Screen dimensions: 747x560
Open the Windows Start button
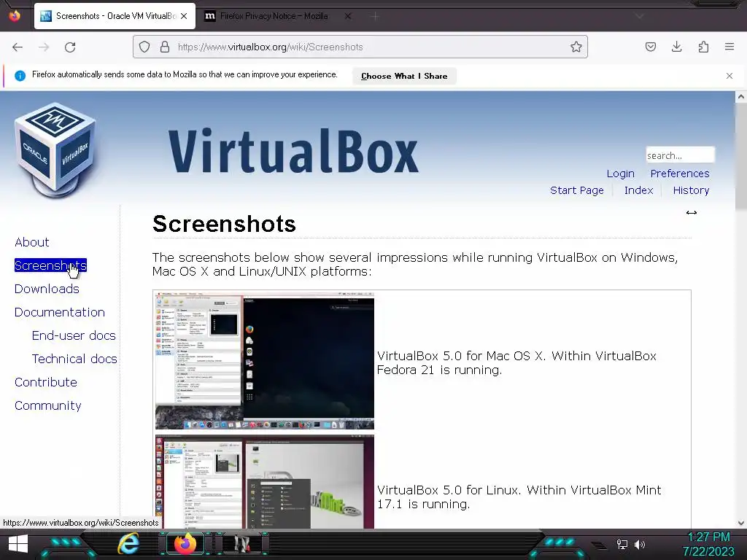point(18,544)
